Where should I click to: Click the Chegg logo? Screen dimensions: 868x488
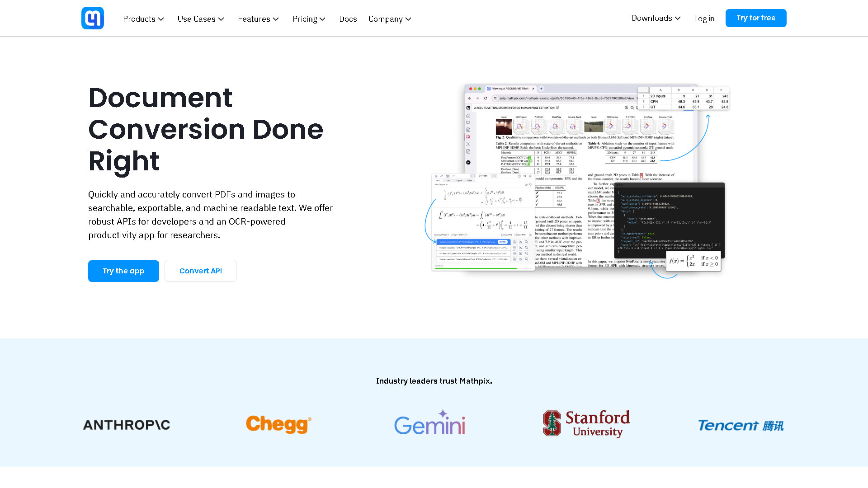pyautogui.click(x=278, y=424)
